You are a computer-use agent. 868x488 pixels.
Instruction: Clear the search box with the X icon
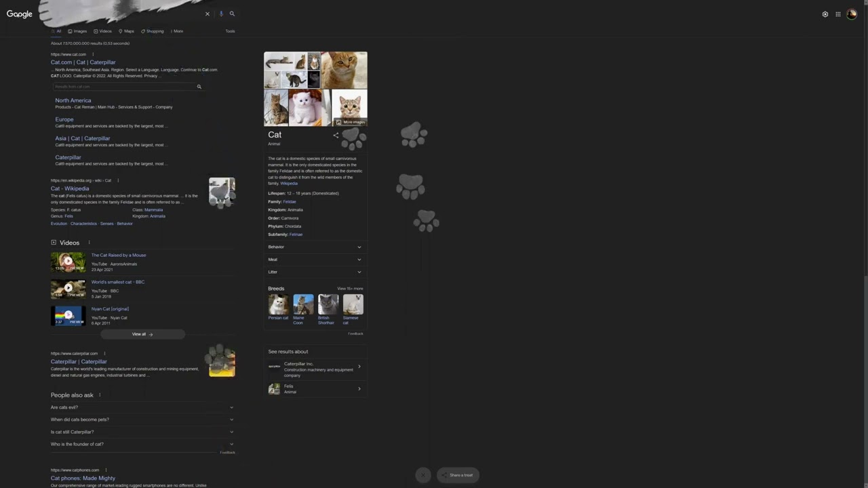208,14
